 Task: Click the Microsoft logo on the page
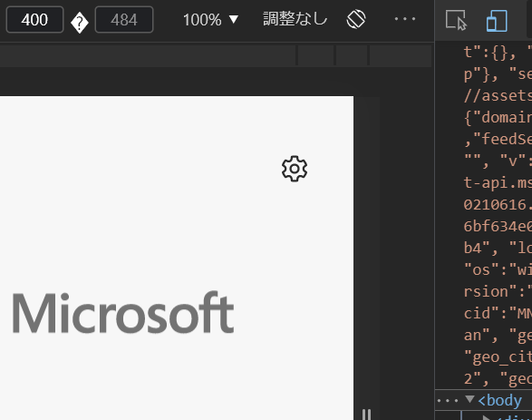pos(123,312)
